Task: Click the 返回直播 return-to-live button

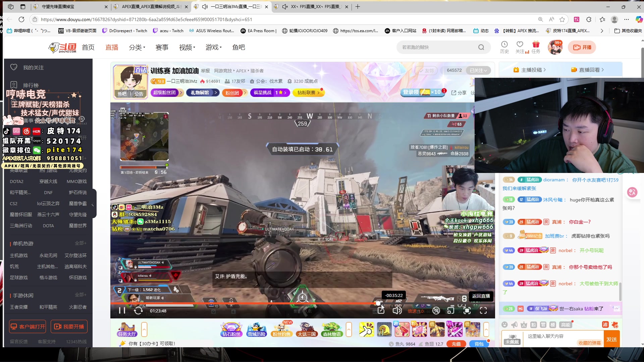Action: (x=481, y=296)
